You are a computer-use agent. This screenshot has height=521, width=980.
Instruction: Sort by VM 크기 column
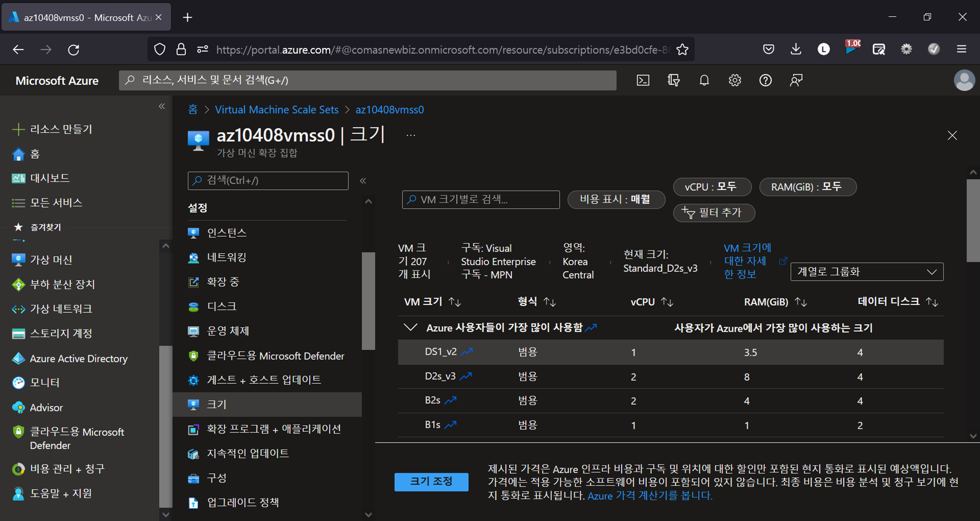point(433,302)
